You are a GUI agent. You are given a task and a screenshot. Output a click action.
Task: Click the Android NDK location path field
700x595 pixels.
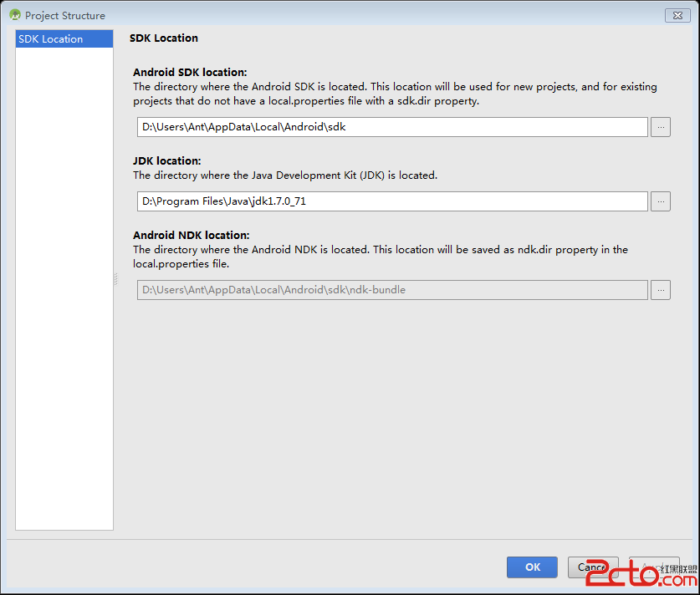392,290
